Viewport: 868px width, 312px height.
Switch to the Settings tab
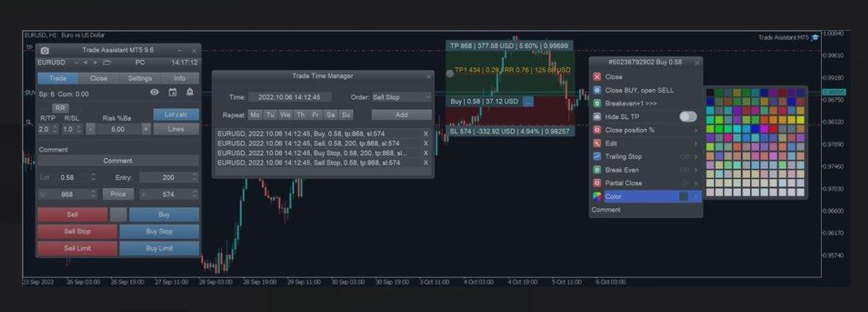tap(140, 79)
